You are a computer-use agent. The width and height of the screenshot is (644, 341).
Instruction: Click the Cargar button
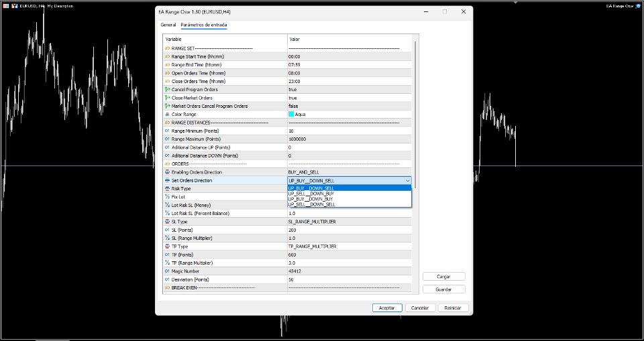pos(443,277)
